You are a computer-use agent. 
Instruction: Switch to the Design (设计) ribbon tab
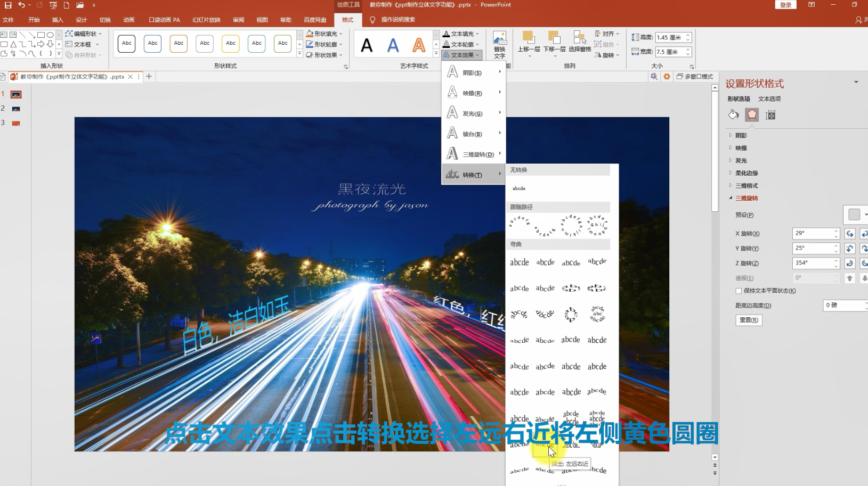tap(81, 20)
